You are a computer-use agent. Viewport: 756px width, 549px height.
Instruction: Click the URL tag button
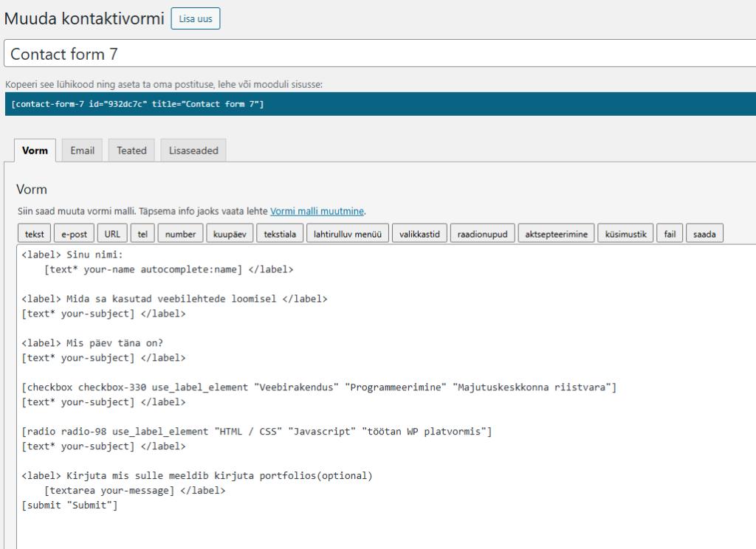click(x=112, y=234)
